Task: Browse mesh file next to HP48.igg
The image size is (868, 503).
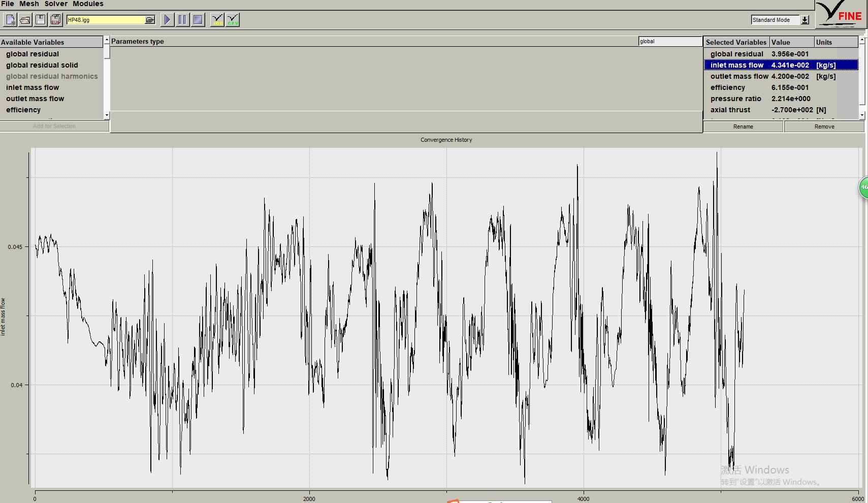Action: point(150,20)
